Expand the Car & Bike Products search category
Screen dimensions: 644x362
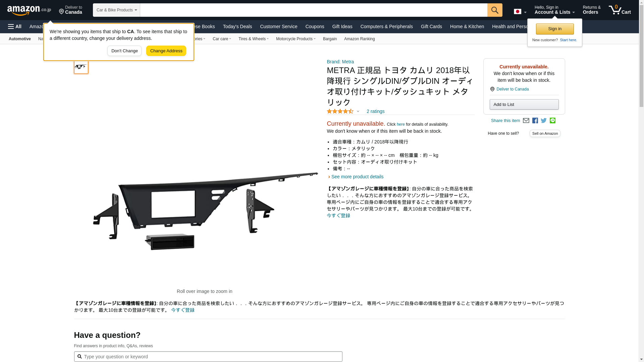coord(116,10)
